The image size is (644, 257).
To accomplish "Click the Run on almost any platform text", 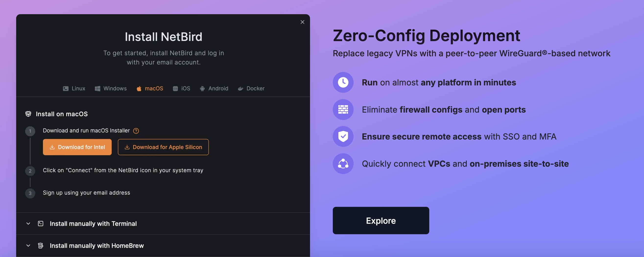I will coord(439,82).
